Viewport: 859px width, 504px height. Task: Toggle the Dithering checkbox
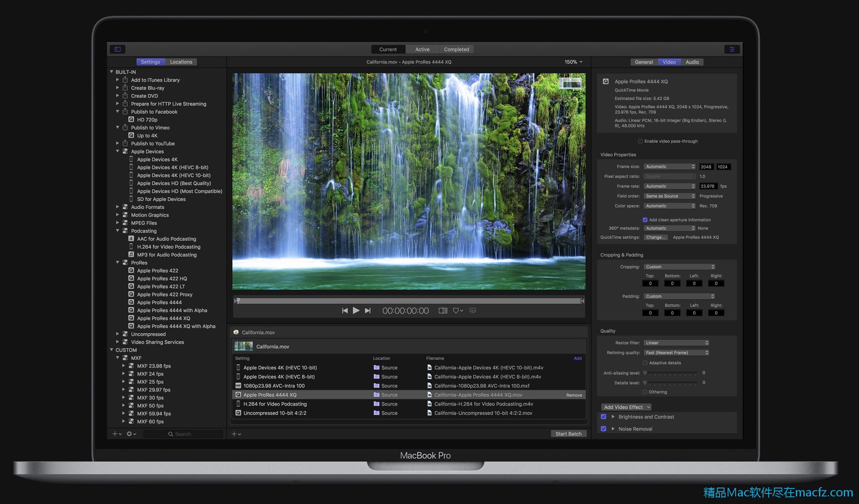pyautogui.click(x=645, y=392)
